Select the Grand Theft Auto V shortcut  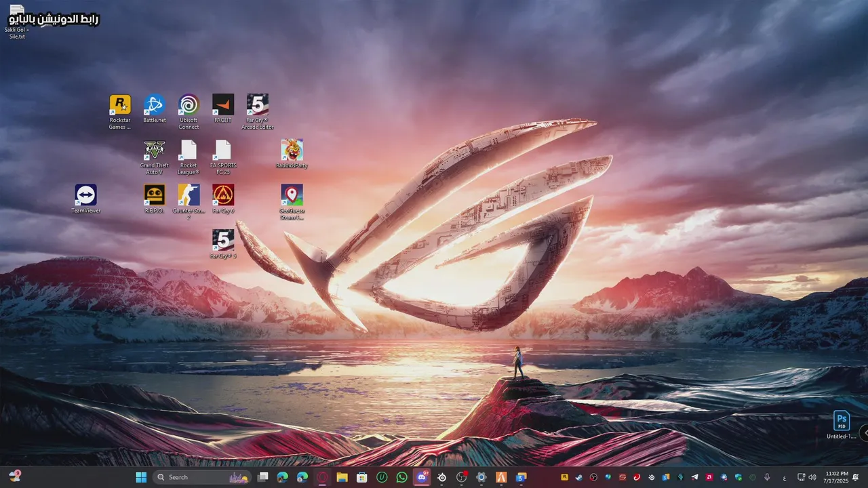tap(155, 157)
